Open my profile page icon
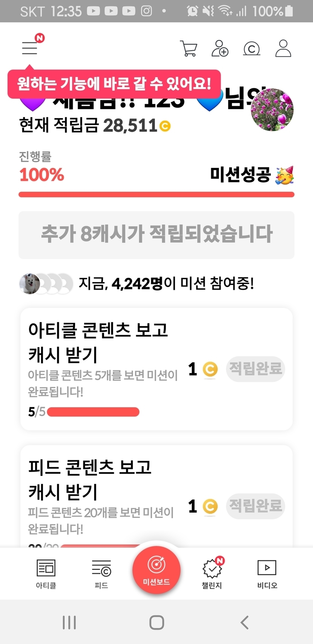The width and height of the screenshot is (313, 644). [x=283, y=48]
